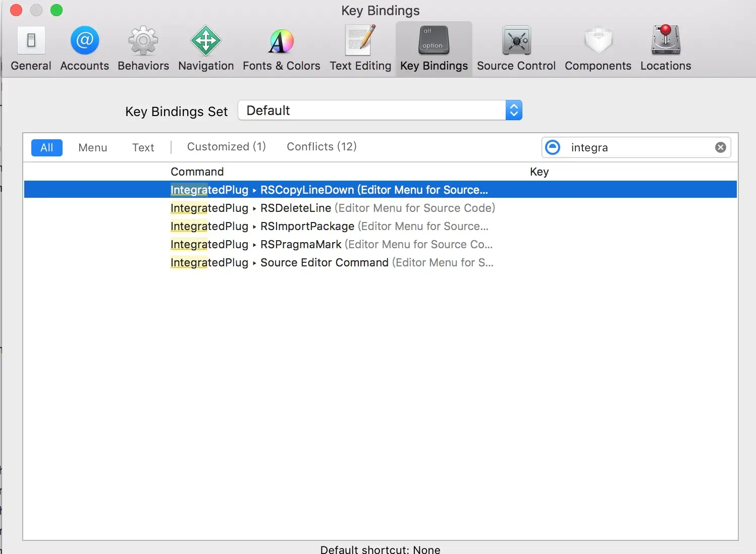
Task: Switch to the Menu filter tab
Action: point(93,148)
